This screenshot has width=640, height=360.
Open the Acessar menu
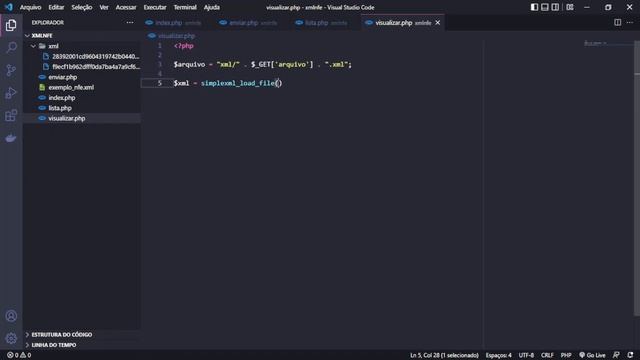pos(126,7)
